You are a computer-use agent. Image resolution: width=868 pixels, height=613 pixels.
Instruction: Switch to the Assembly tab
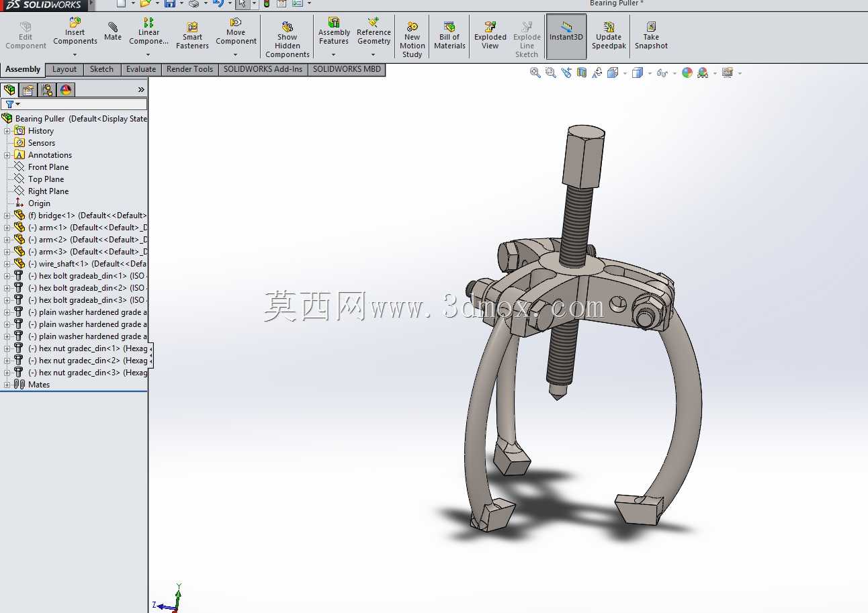23,69
